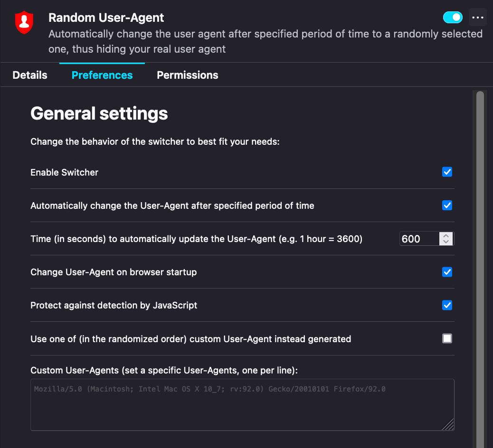Screen dimensions: 493x448
Task: Click the Random User-Agent shield icon
Action: 24,22
